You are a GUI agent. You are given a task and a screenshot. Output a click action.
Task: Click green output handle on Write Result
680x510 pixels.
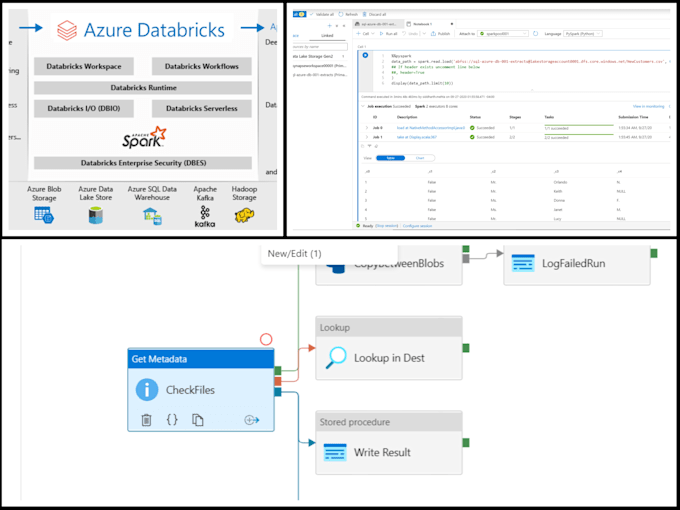pos(466,442)
